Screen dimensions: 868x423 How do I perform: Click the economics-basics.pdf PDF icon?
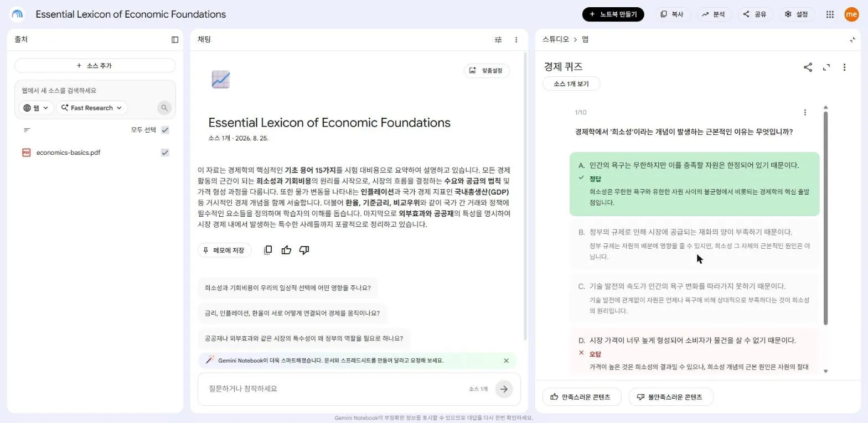coord(27,153)
